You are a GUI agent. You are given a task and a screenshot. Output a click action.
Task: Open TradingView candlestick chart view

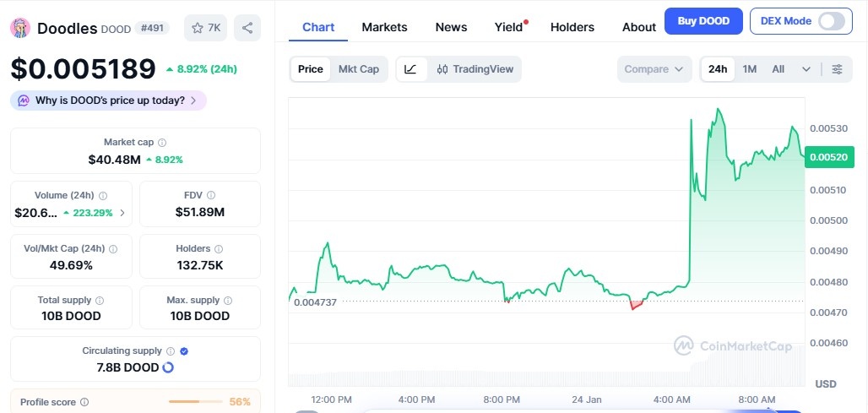click(475, 69)
